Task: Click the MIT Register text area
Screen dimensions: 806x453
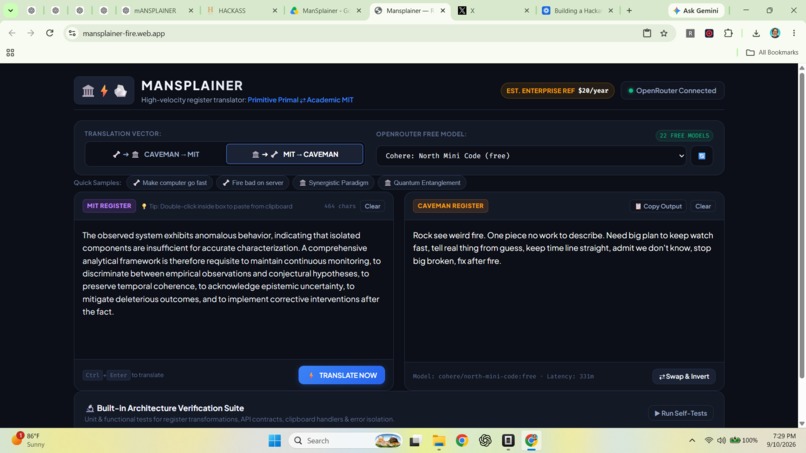Action: [x=234, y=289]
